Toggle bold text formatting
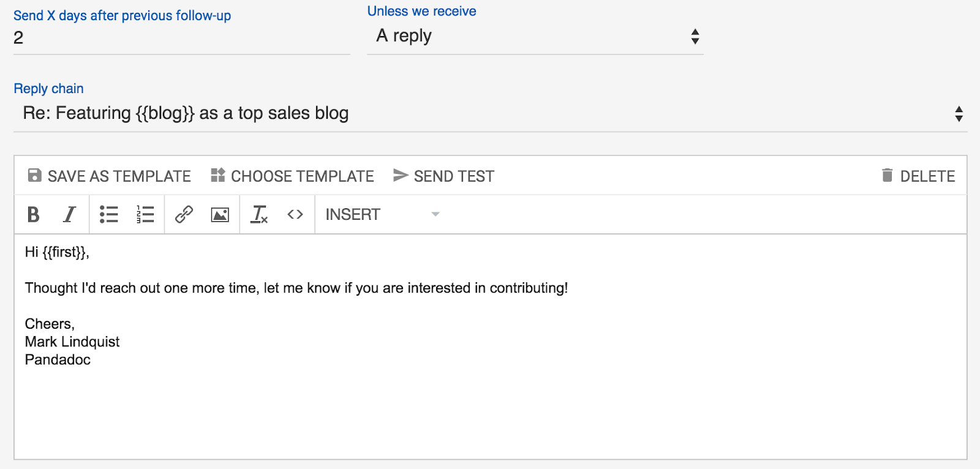 [x=34, y=214]
